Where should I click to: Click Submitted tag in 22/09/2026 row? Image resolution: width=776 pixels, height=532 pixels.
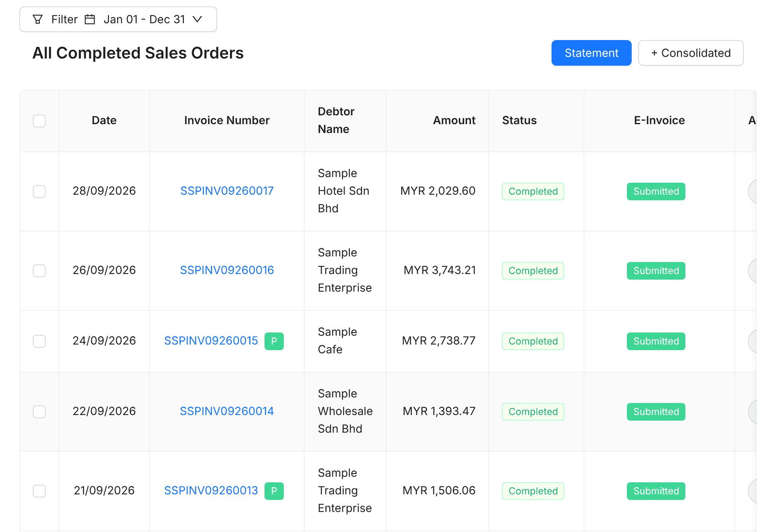[x=656, y=411]
